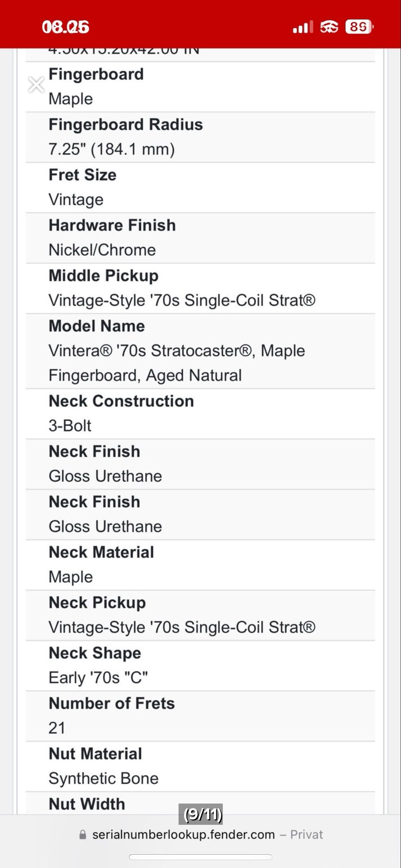
Task: Tap the Number of Frets 21 row
Action: click(200, 716)
